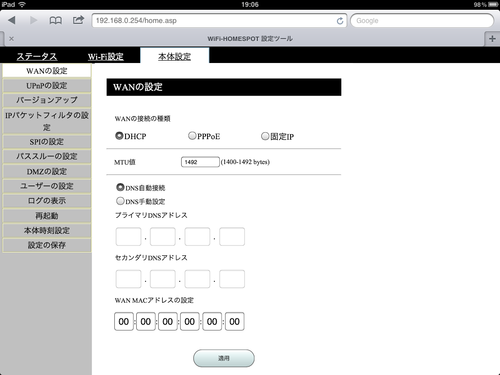The height and width of the screenshot is (375, 500).
Task: Click second octet of primary DNS address
Action: tap(163, 237)
